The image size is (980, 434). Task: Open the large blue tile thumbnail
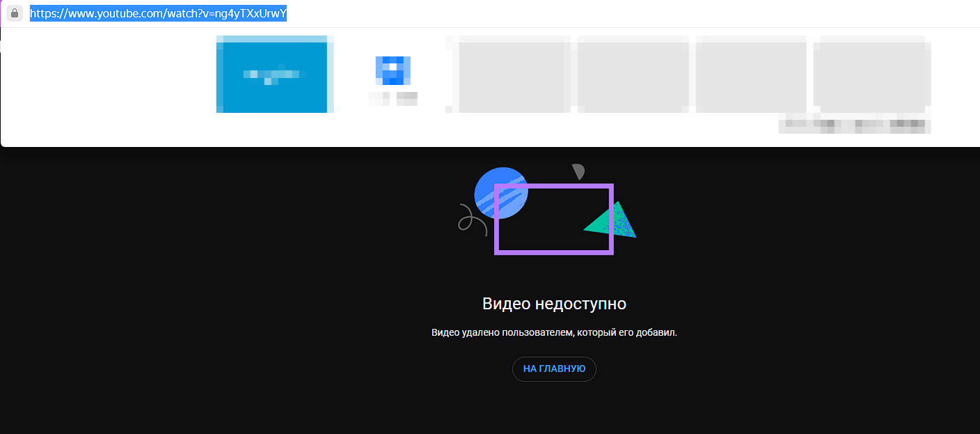274,77
